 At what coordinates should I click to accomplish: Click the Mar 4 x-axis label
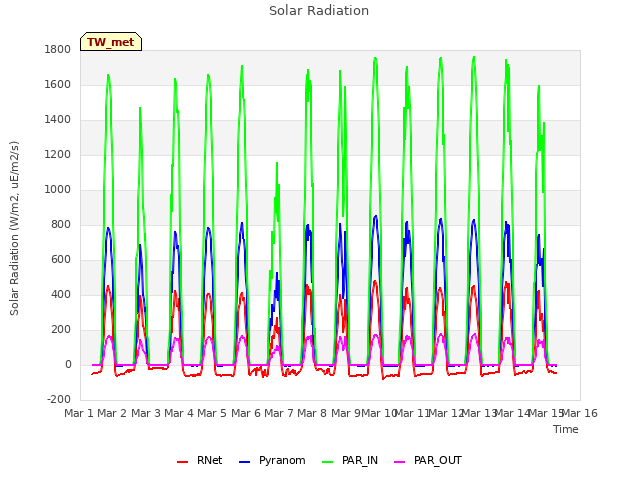[179, 413]
